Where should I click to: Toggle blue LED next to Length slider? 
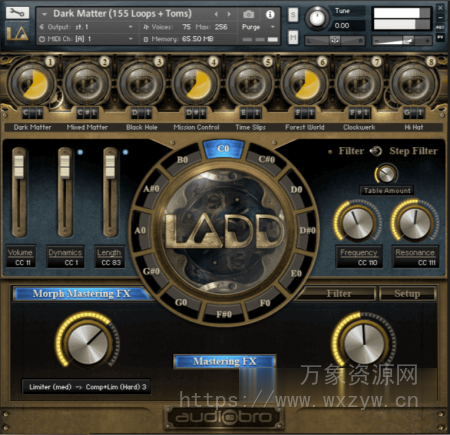[126, 152]
